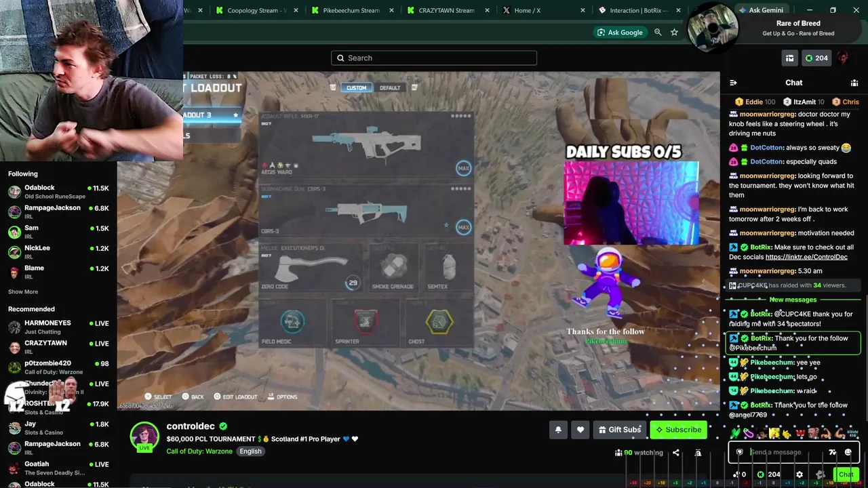Open RampageJackson channel under Following
This screenshot has width=868, height=488.
(x=58, y=212)
